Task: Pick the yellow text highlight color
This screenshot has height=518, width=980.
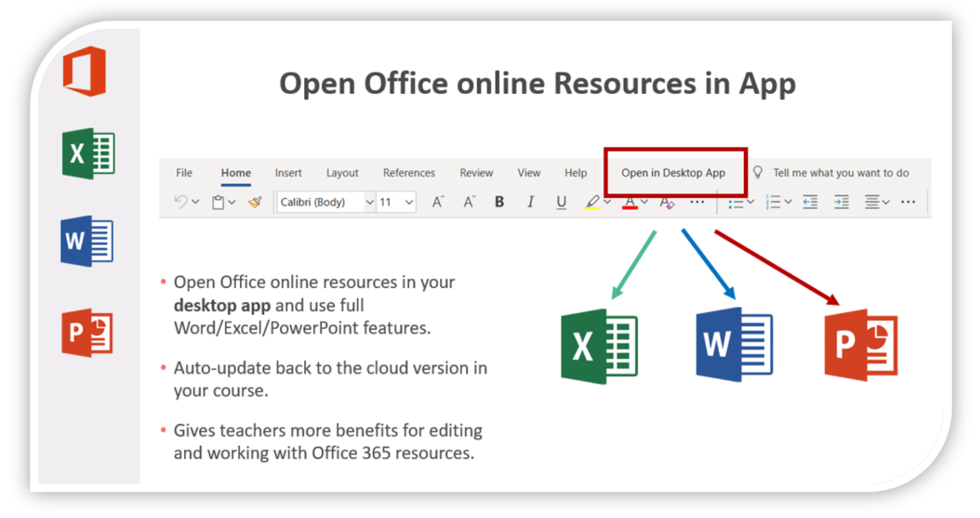Action: [592, 202]
